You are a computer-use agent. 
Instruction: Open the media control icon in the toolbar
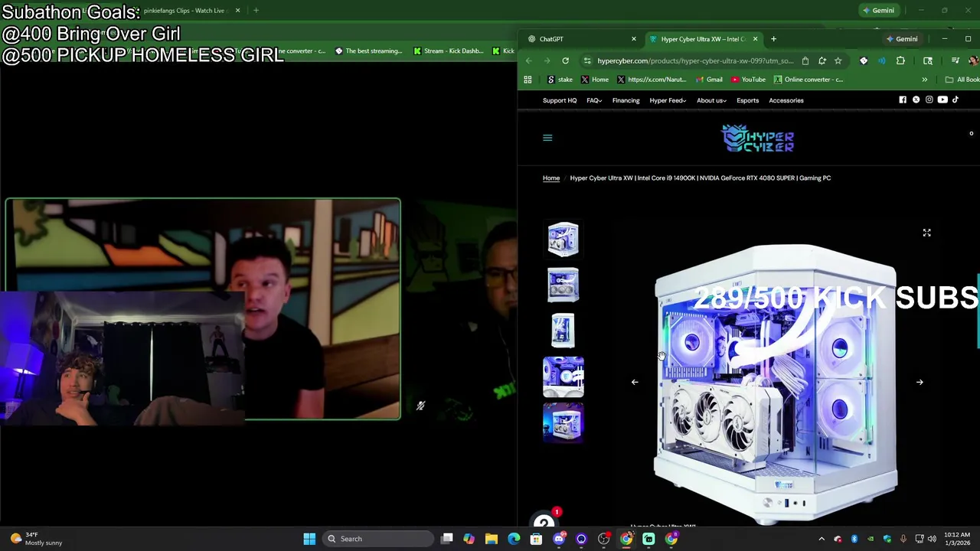[x=955, y=60]
